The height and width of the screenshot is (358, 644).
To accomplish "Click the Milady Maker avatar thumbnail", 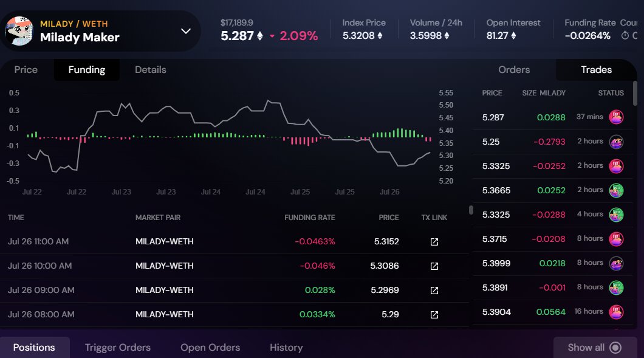I will click(x=19, y=31).
